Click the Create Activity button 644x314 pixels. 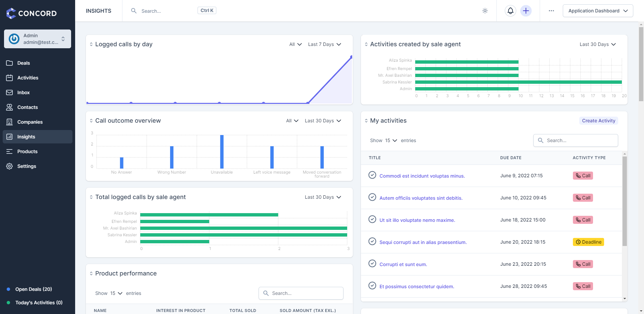(x=598, y=121)
